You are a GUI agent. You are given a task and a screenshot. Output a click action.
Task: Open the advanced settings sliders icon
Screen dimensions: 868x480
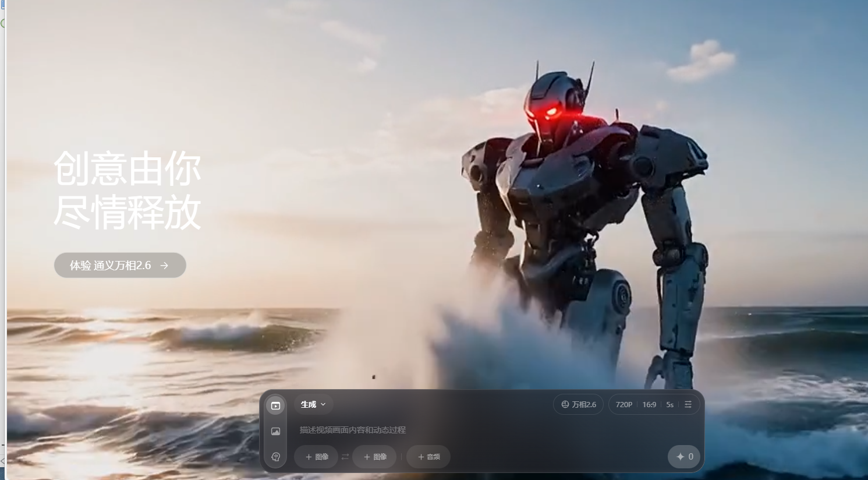coord(688,404)
